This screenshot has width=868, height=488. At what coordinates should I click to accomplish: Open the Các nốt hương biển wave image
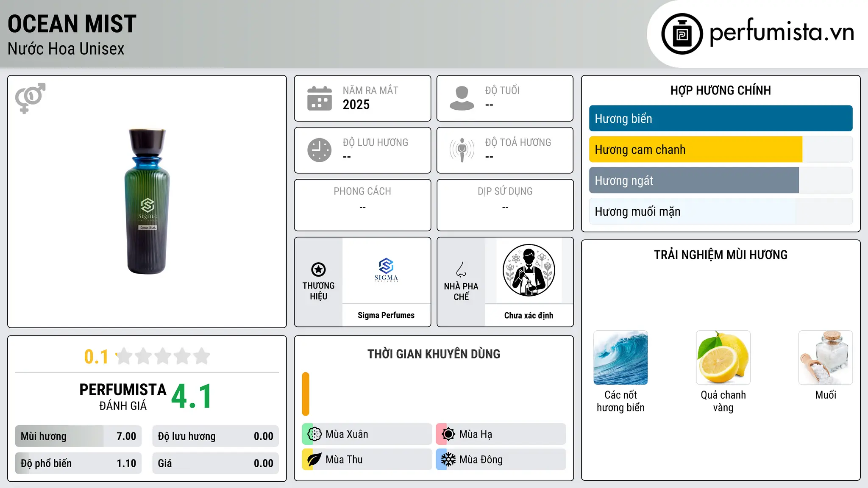click(x=620, y=358)
